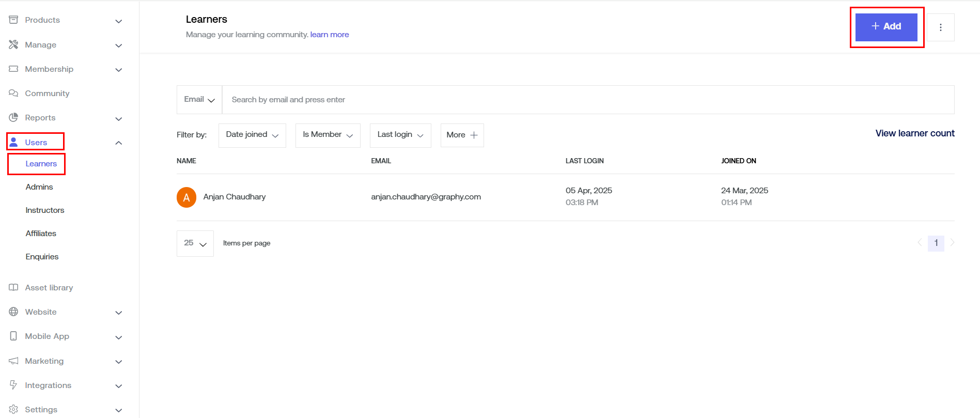Click the Products box icon in sidebar
The height and width of the screenshot is (418, 980).
(x=13, y=20)
